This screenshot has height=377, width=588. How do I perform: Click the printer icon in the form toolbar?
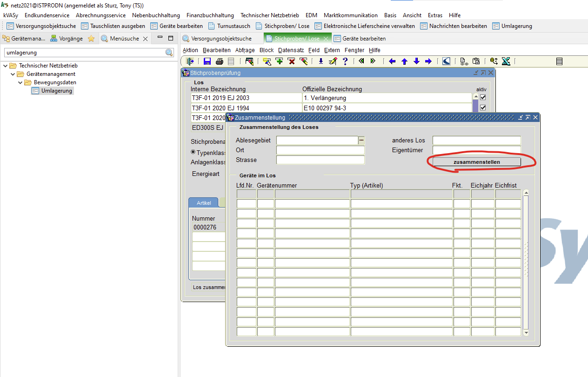[x=219, y=61]
